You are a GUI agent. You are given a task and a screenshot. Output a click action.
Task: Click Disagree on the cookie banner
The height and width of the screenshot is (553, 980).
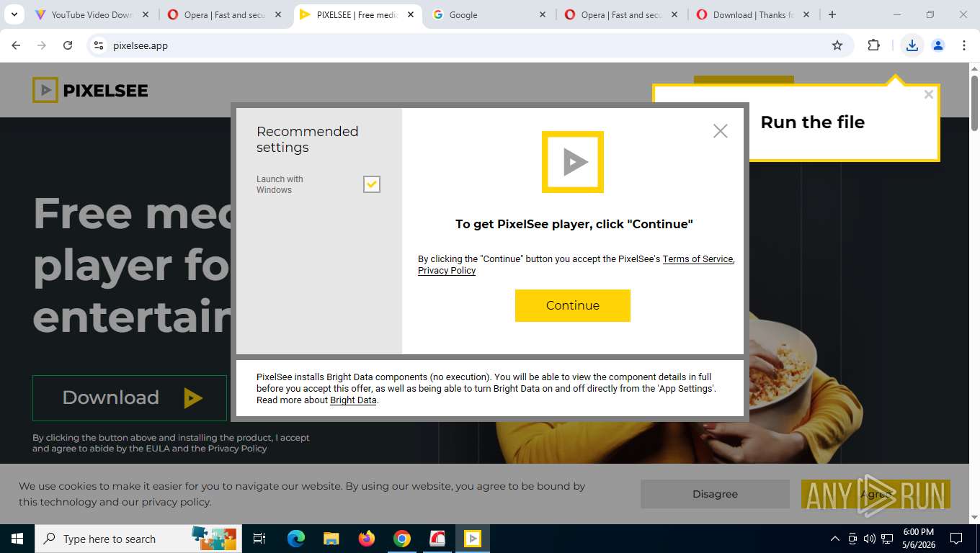(715, 494)
